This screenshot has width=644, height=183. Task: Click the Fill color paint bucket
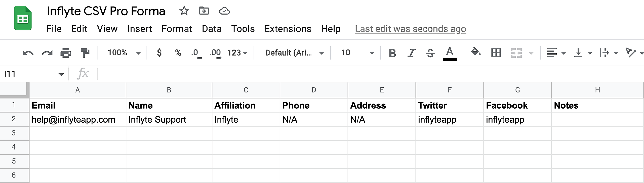point(475,52)
